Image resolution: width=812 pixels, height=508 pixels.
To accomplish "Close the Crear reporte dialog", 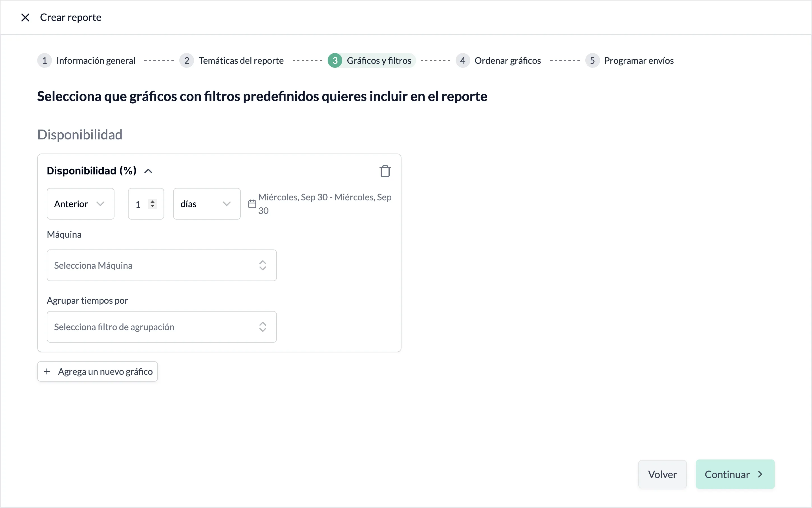I will pos(25,17).
